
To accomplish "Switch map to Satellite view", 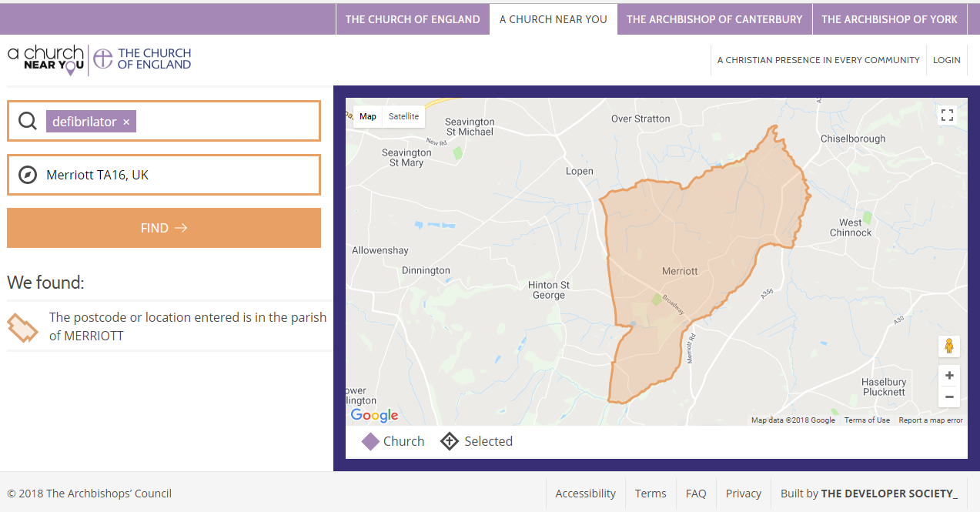I will pos(403,116).
